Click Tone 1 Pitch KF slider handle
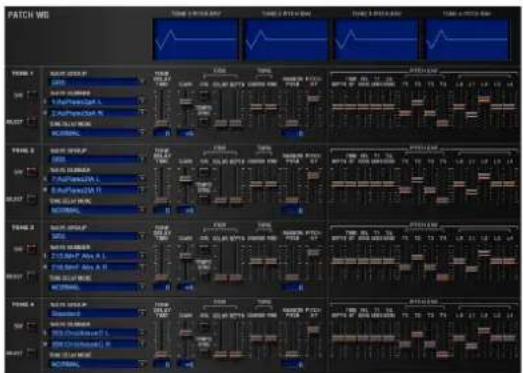Image resolution: width=523 pixels, height=373 pixels. pyautogui.click(x=313, y=98)
